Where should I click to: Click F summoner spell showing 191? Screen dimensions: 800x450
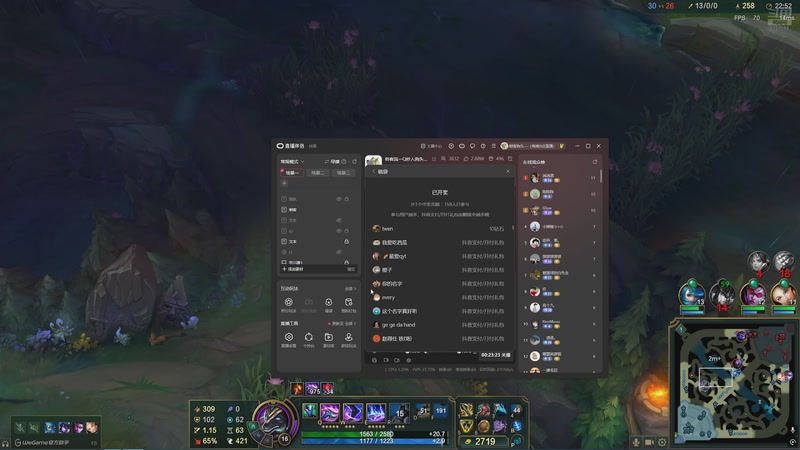tap(440, 410)
